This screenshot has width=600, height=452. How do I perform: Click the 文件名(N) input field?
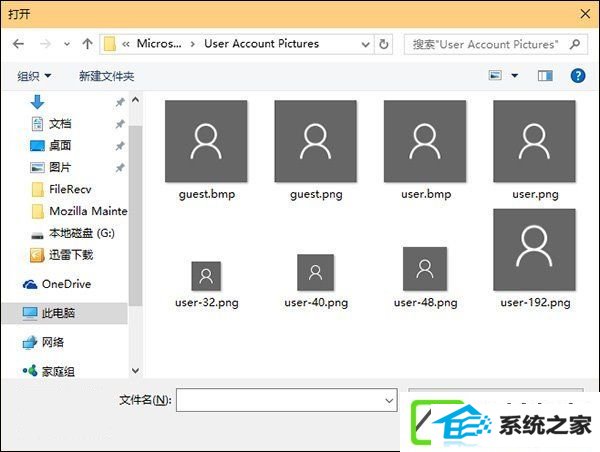287,400
